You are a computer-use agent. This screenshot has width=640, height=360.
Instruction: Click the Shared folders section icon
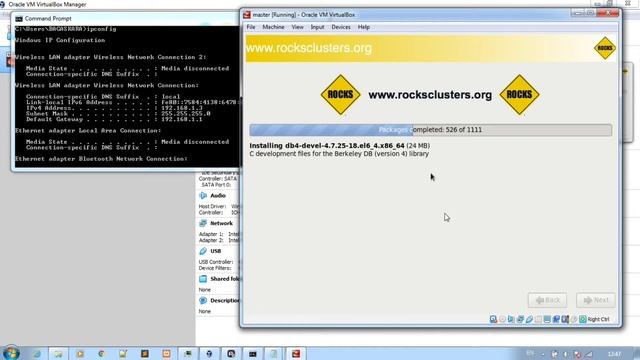[x=203, y=279]
